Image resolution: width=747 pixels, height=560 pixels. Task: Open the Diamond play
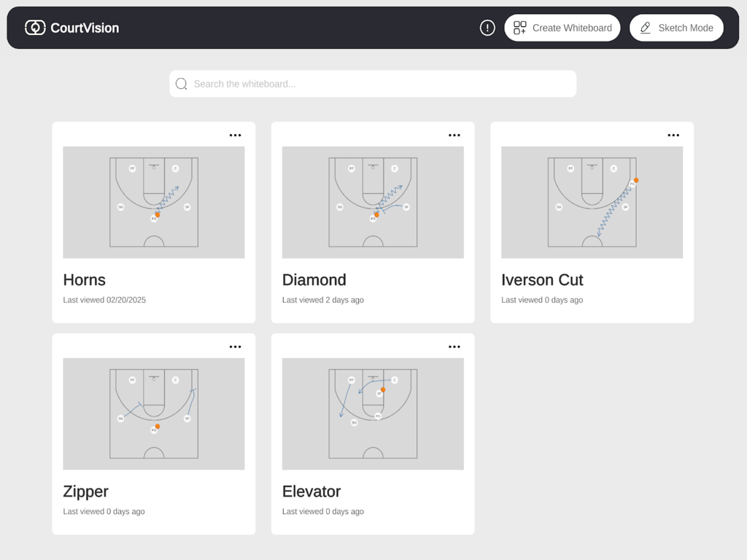pos(314,280)
